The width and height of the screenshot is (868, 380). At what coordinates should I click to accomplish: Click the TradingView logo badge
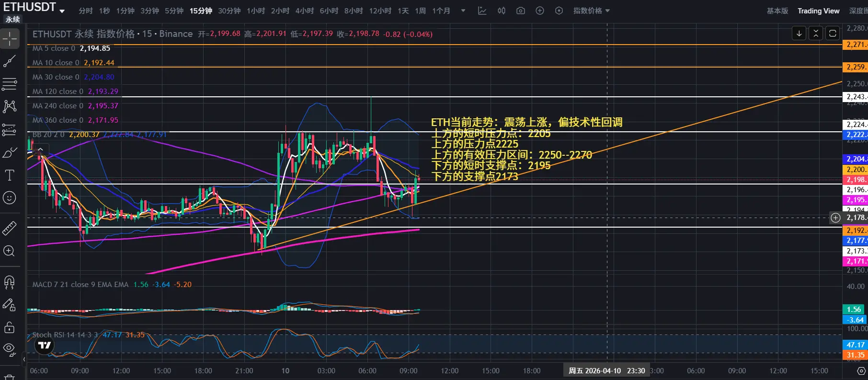[45, 345]
